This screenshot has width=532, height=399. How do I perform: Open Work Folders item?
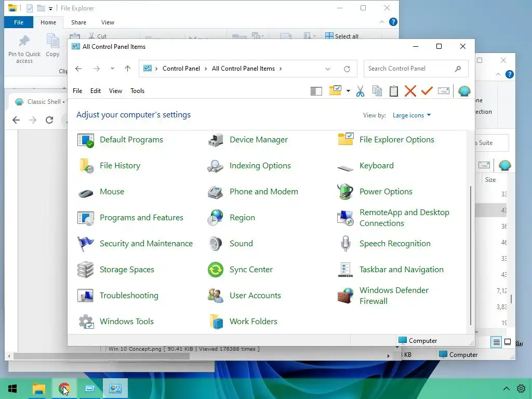point(242,322)
